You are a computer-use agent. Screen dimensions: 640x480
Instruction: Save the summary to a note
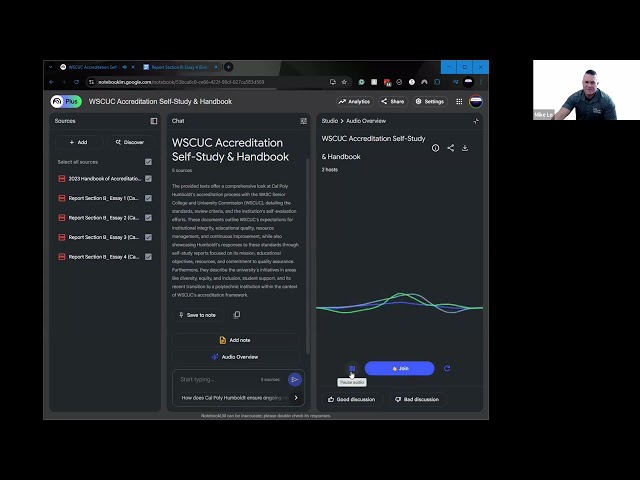tap(198, 315)
